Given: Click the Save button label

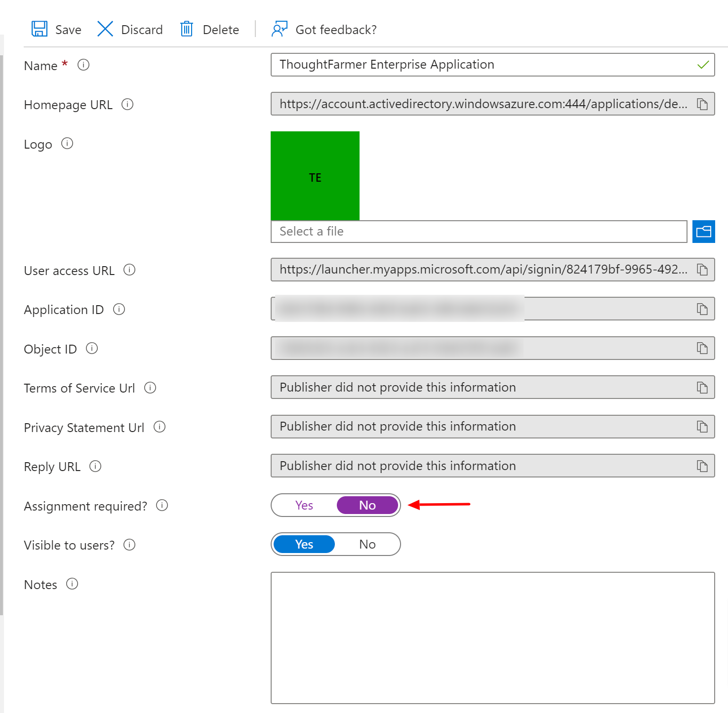Looking at the screenshot, I should click(68, 30).
